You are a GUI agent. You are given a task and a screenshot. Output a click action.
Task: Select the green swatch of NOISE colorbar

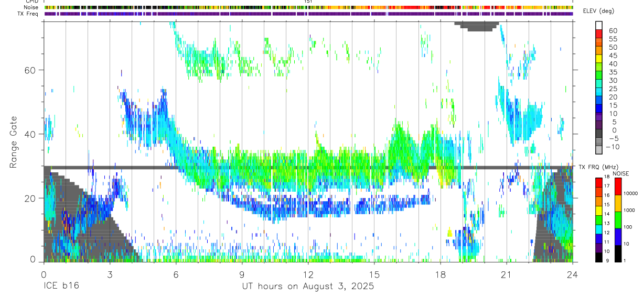(617, 220)
